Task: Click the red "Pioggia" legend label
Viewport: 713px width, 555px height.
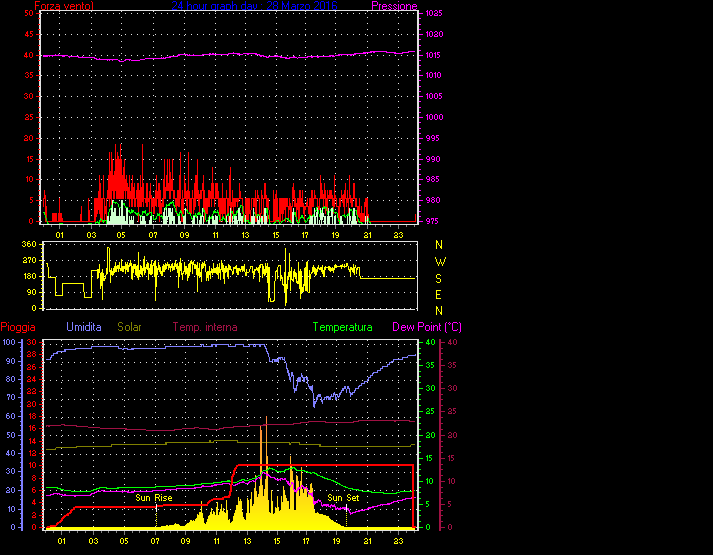Action: (18, 327)
